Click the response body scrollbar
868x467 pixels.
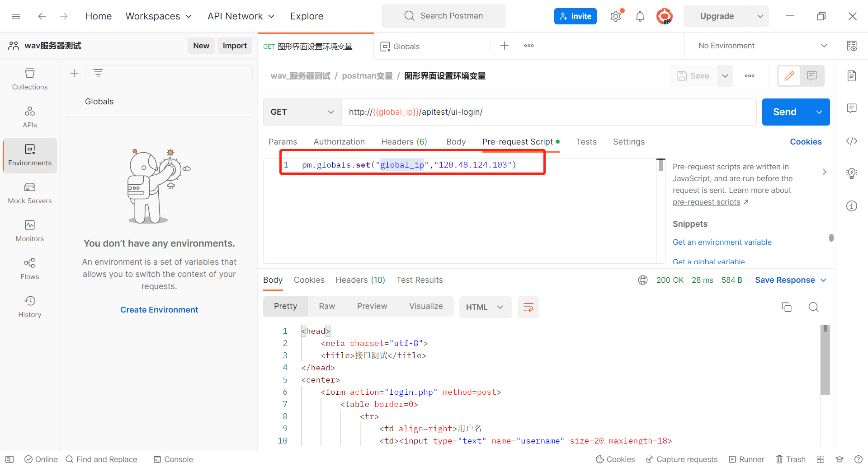pos(825,360)
